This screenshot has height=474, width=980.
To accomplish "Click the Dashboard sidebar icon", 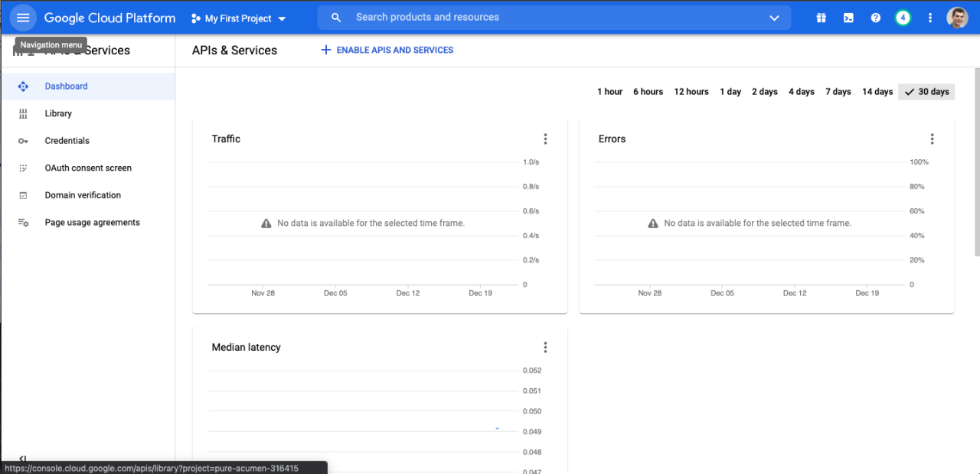I will pos(23,87).
